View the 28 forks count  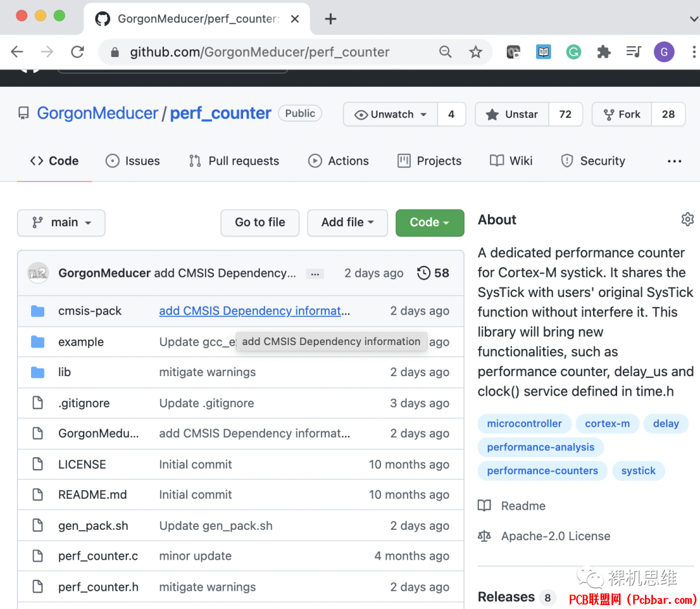[x=668, y=114]
